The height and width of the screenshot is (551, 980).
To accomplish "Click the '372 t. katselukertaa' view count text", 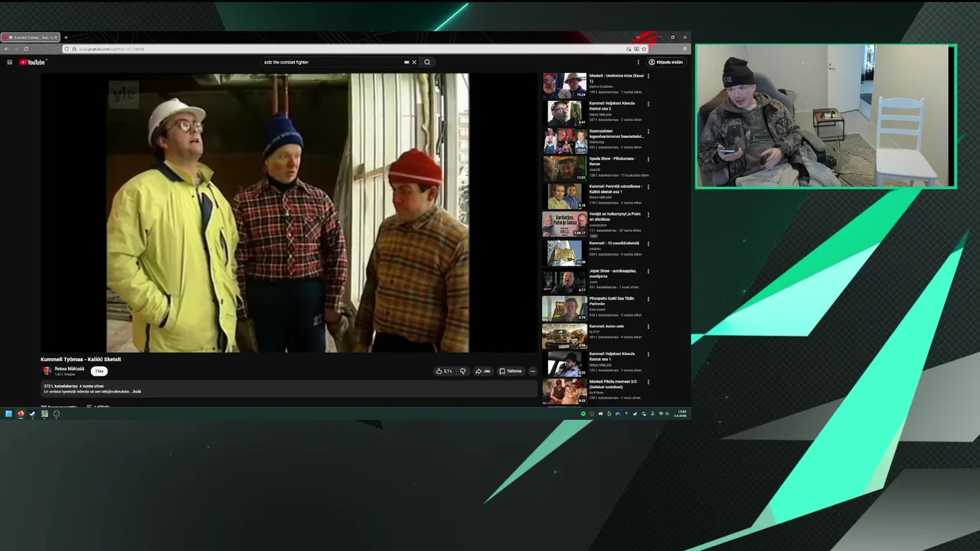I will [60, 386].
